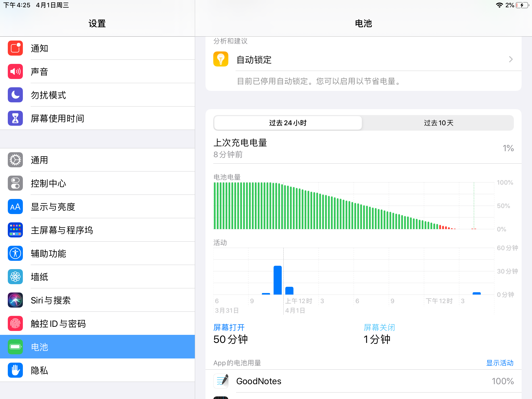Tap the Do Not Disturb moon icon
This screenshot has width=532, height=399.
pyautogui.click(x=15, y=95)
